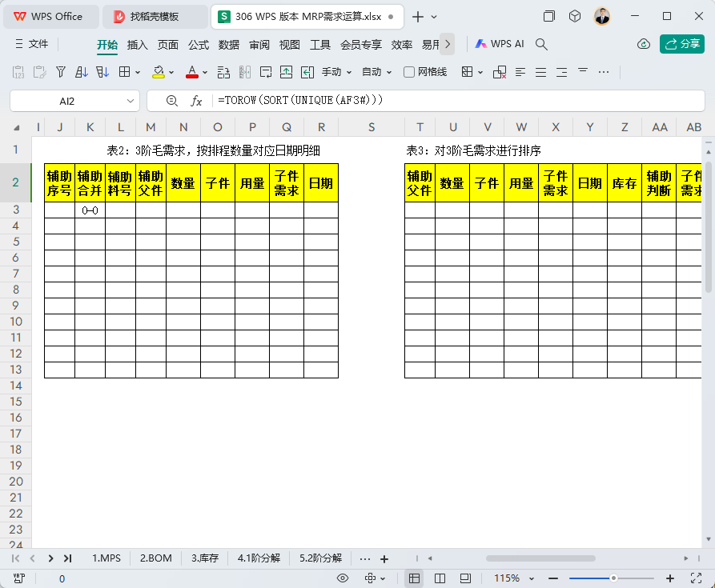The width and height of the screenshot is (715, 588).
Task: Open the borders dropdown arrow
Action: tap(138, 73)
